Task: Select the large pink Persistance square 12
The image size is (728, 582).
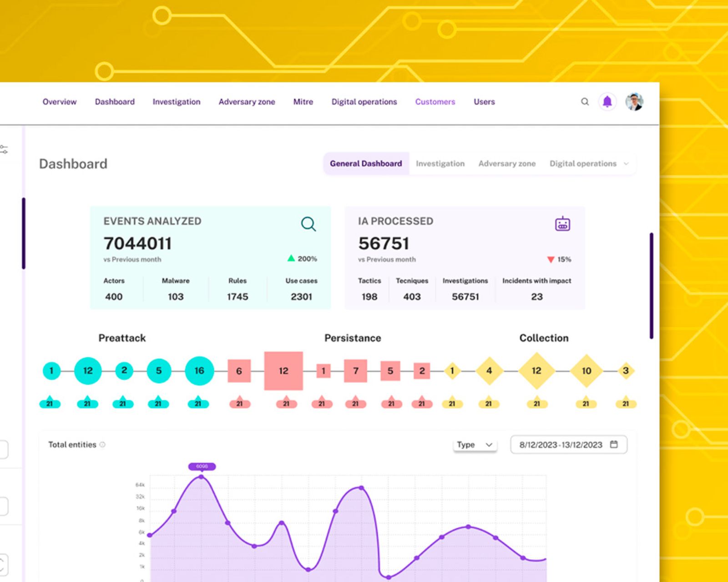Action: click(x=283, y=371)
